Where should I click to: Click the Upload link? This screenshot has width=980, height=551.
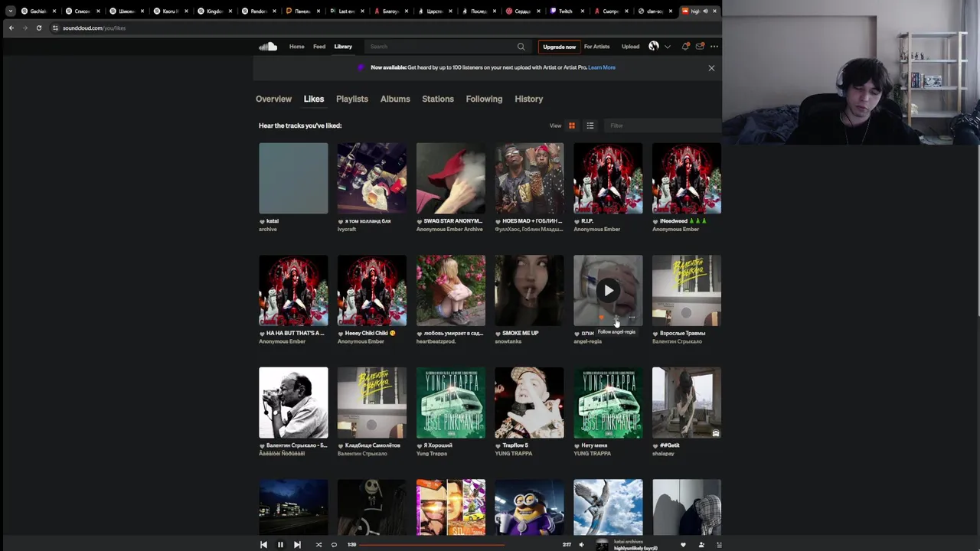coord(630,47)
